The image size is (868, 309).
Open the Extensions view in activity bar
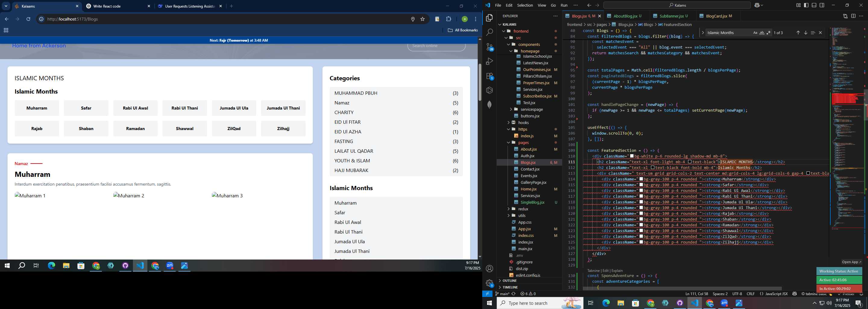[x=489, y=76]
